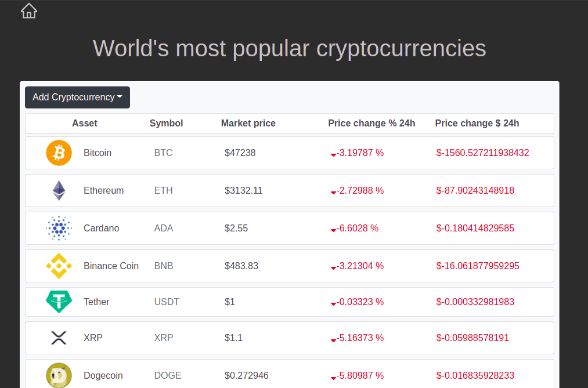Select the XRP logo icon
Screen dimensions: 588x388
coord(59,338)
